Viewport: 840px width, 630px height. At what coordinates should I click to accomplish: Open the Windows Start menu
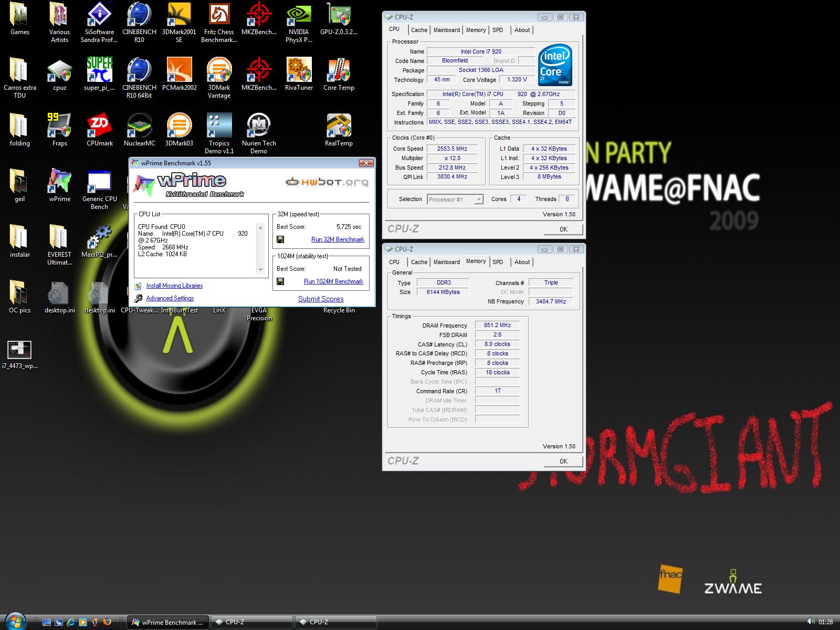point(16,622)
